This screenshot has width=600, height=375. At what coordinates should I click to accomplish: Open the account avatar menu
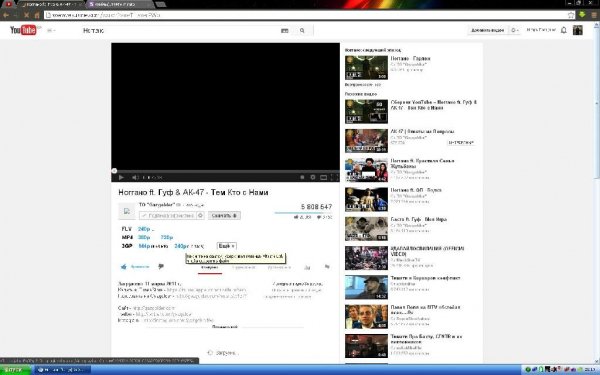(577, 30)
